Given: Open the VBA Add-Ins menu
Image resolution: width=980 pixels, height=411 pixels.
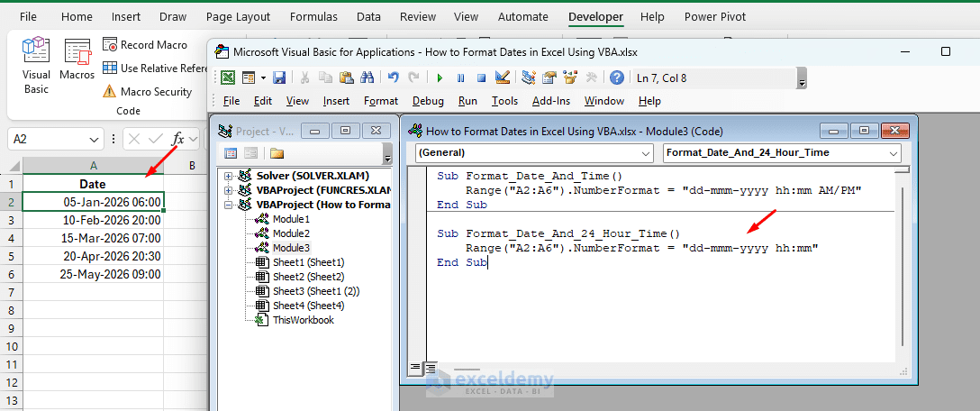Looking at the screenshot, I should coord(551,101).
